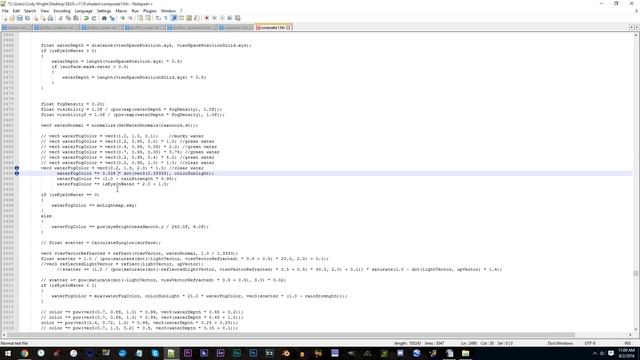This screenshot has width=640, height=360.
Task: Click the vertical scrollbar thumb
Action: pyautogui.click(x=636, y=273)
